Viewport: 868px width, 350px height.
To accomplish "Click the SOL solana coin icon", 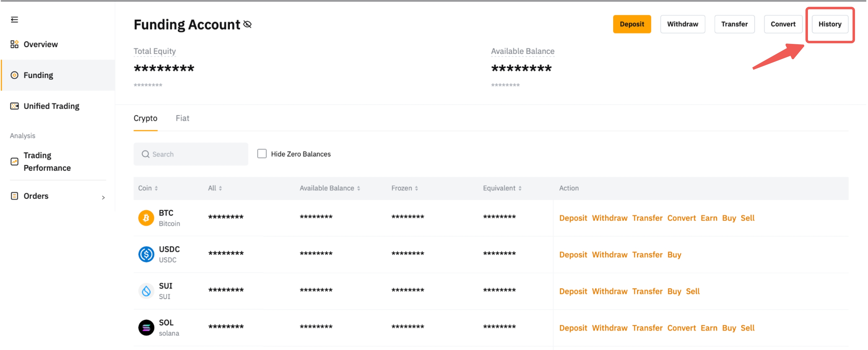I will click(146, 327).
